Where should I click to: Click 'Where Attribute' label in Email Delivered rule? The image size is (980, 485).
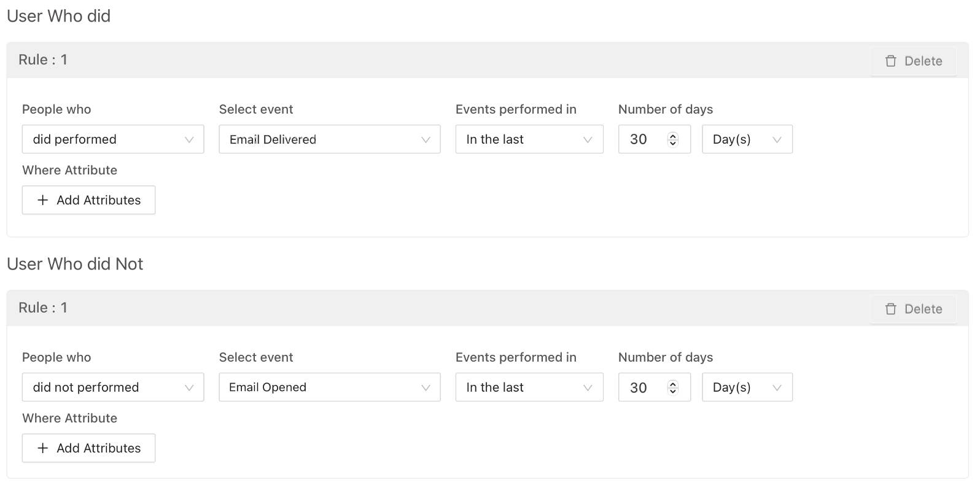(x=70, y=170)
